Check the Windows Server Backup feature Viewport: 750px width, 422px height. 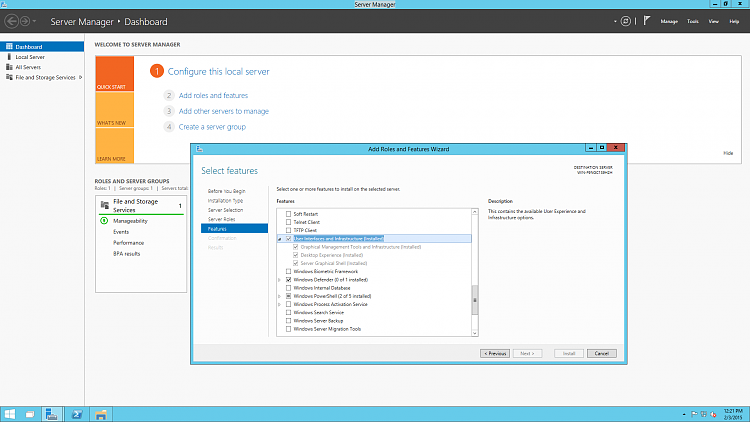coord(288,321)
